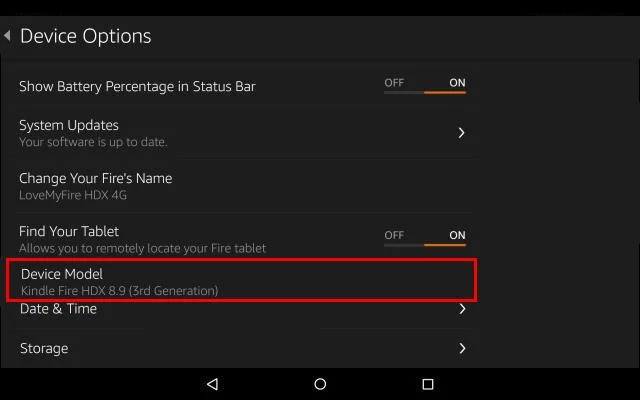
Task: Open Change Your Fire's Name
Action: pyautogui.click(x=245, y=186)
